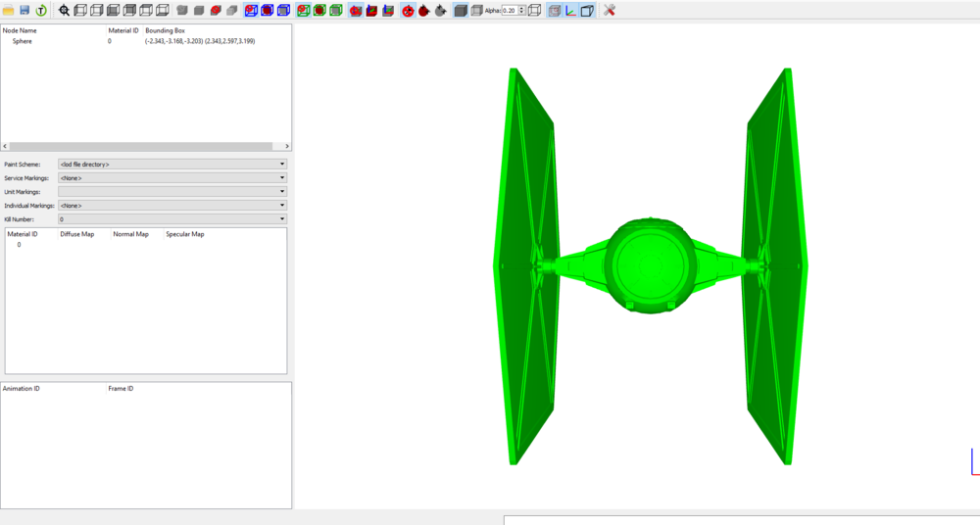Click the Specular Map column header
The width and height of the screenshot is (980, 525).
(x=185, y=234)
